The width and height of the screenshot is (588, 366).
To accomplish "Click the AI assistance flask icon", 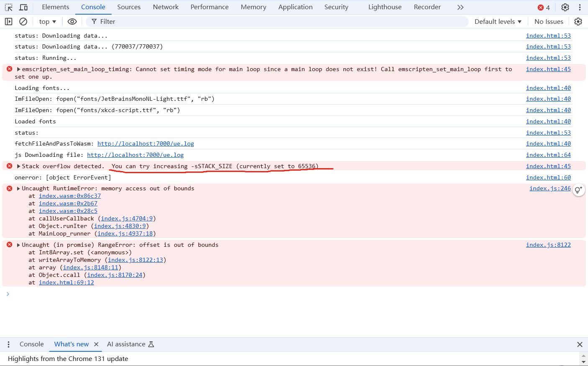I will 151,344.
